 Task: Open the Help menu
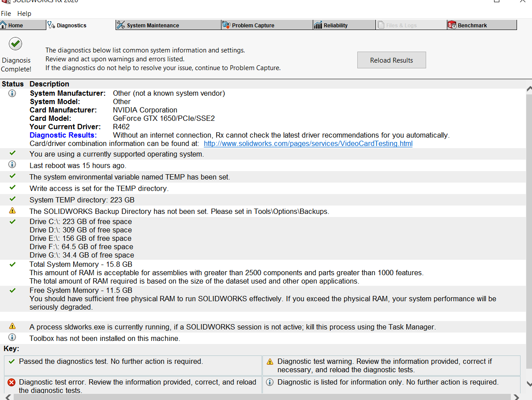(x=24, y=14)
